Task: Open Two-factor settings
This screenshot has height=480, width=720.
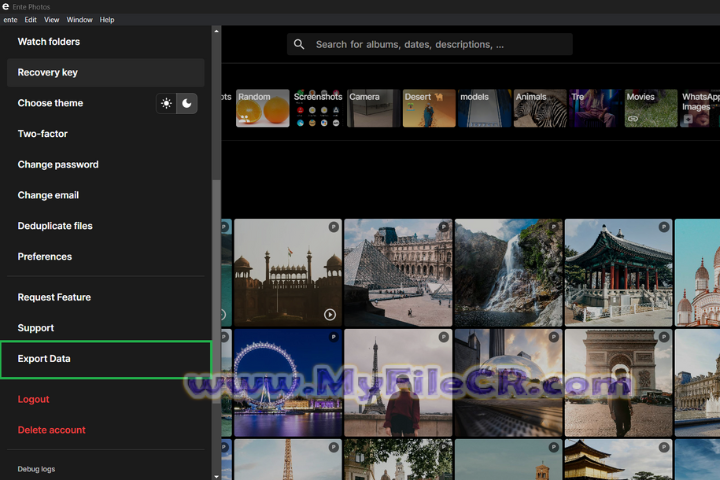Action: 106,134
